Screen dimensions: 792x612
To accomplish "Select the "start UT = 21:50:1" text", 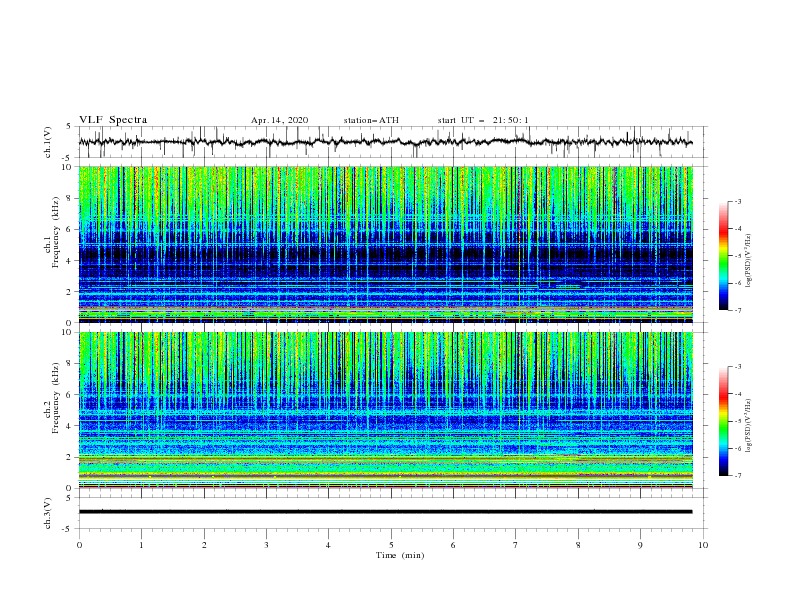I will 483,120.
